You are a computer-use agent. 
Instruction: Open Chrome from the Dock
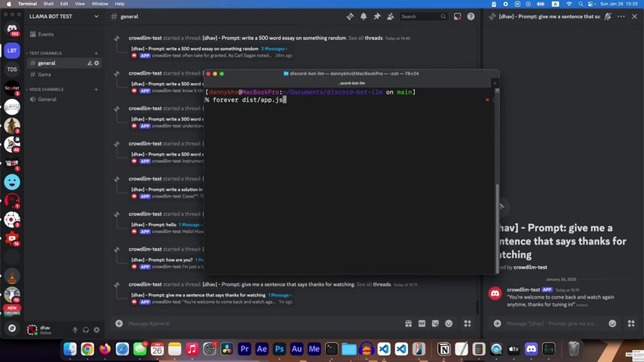(87, 349)
